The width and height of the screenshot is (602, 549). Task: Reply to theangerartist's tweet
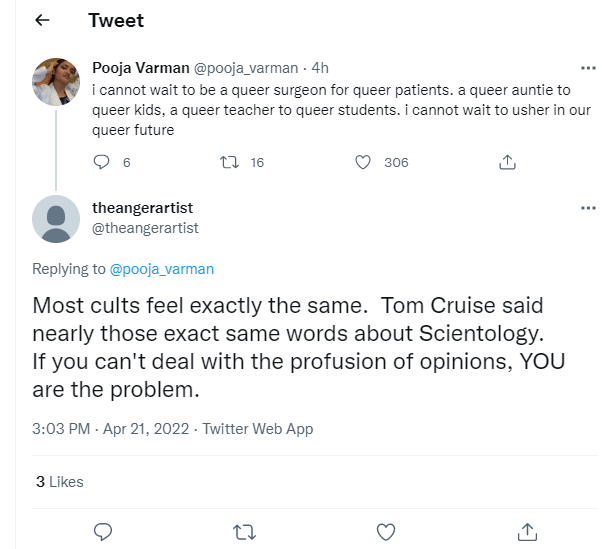[101, 531]
